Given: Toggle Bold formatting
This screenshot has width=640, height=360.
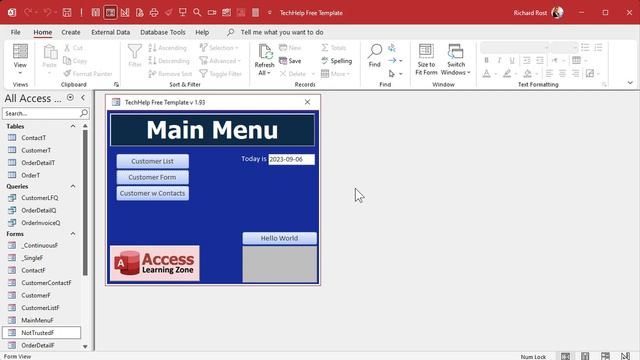Looking at the screenshot, I should point(487,60).
